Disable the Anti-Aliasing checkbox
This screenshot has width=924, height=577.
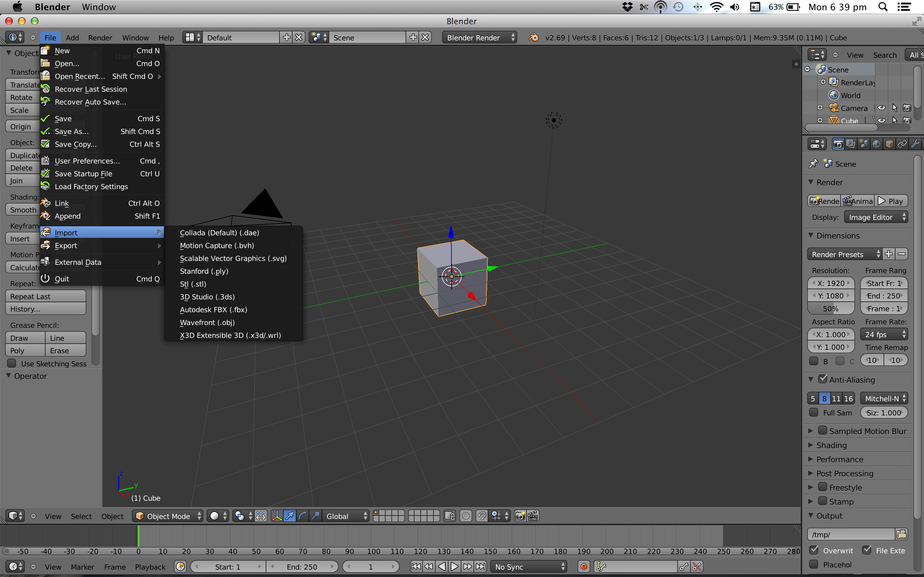click(823, 379)
